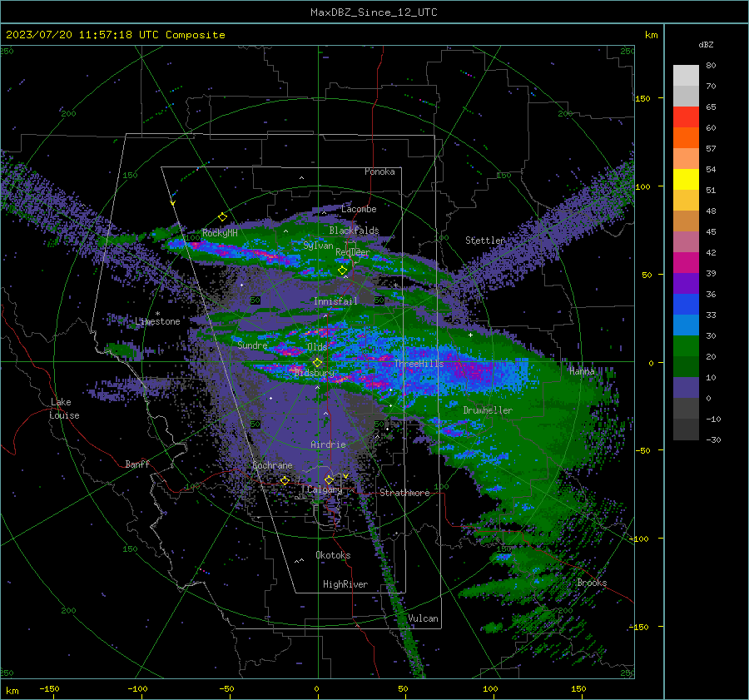
Task: Click the HighRiver city label
Action: coord(345,584)
